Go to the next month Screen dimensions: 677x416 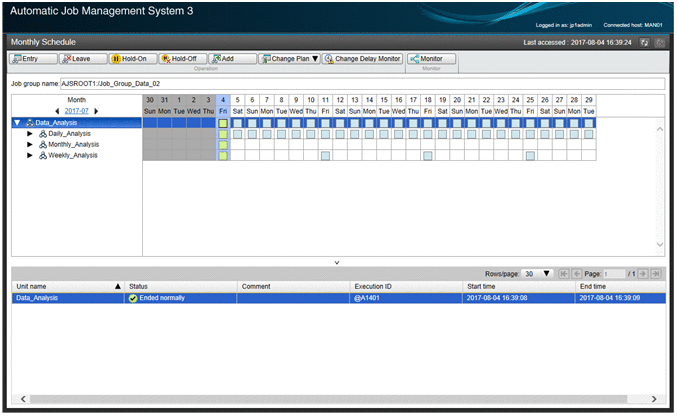pos(97,111)
